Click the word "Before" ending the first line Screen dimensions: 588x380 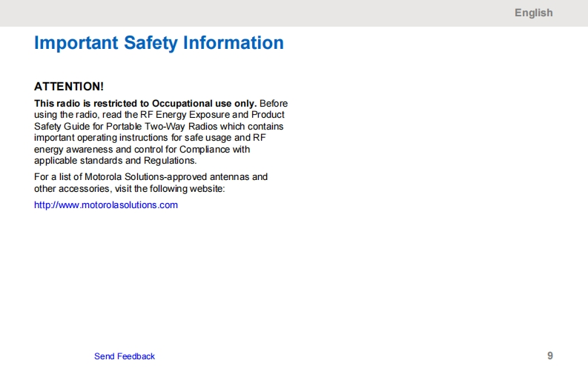[274, 103]
